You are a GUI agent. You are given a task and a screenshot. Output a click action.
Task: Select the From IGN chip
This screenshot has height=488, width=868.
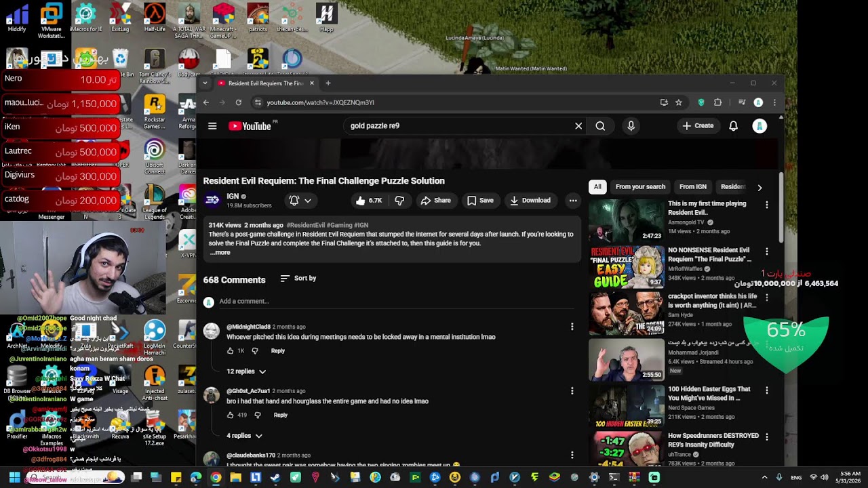point(693,187)
